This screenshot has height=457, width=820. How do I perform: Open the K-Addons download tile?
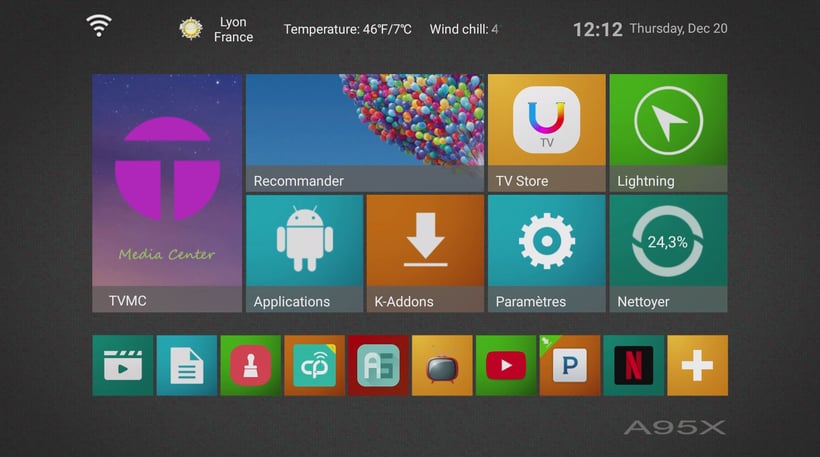tap(425, 254)
